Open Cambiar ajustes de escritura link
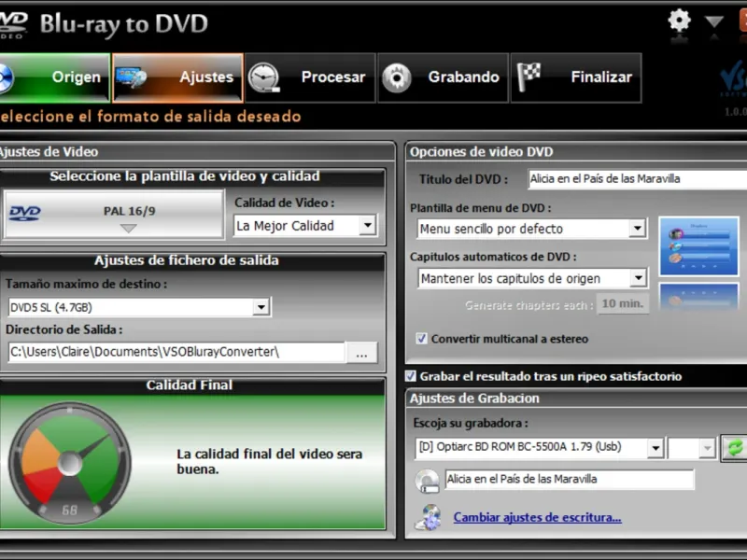Image resolution: width=747 pixels, height=560 pixels. 537,517
